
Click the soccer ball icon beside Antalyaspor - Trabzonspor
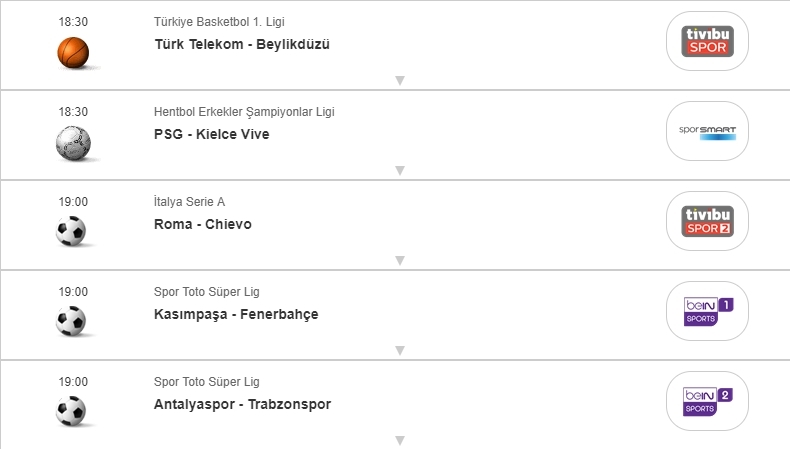[73, 411]
